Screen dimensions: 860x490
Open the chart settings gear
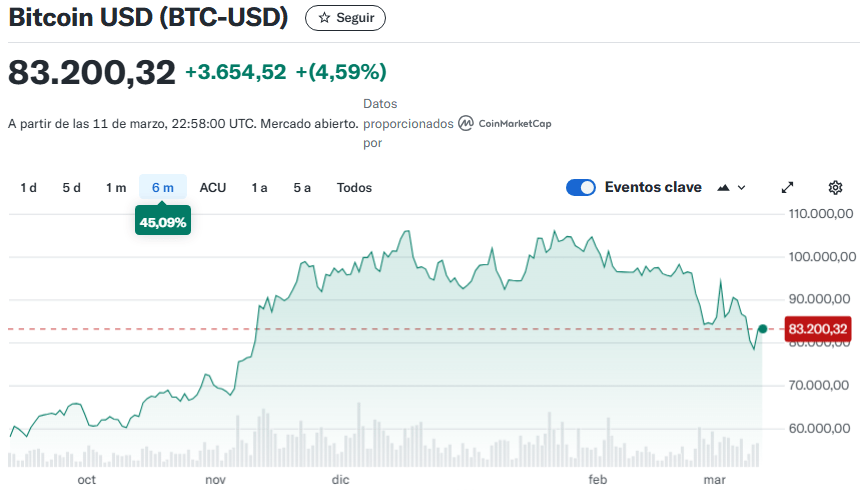[836, 187]
